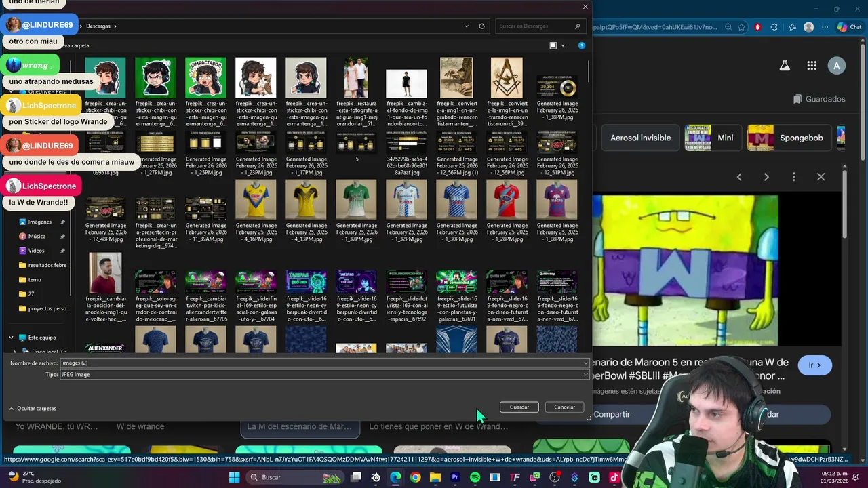This screenshot has width=868, height=488.
Task: Click the Google account avatar A
Action: coord(837,66)
